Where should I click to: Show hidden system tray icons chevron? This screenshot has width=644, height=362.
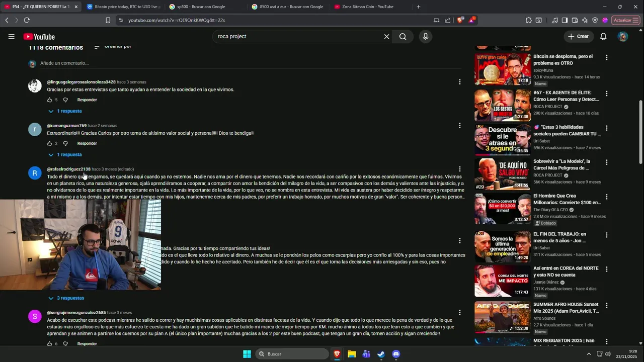(589, 354)
